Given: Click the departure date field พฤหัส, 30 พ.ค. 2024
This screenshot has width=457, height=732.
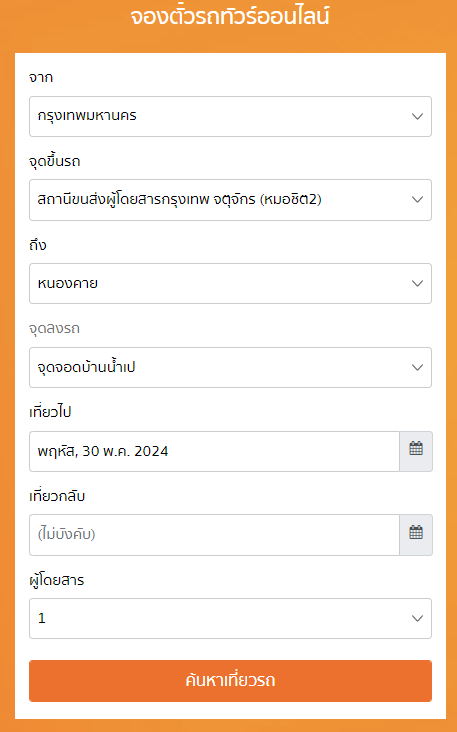Looking at the screenshot, I should 214,451.
